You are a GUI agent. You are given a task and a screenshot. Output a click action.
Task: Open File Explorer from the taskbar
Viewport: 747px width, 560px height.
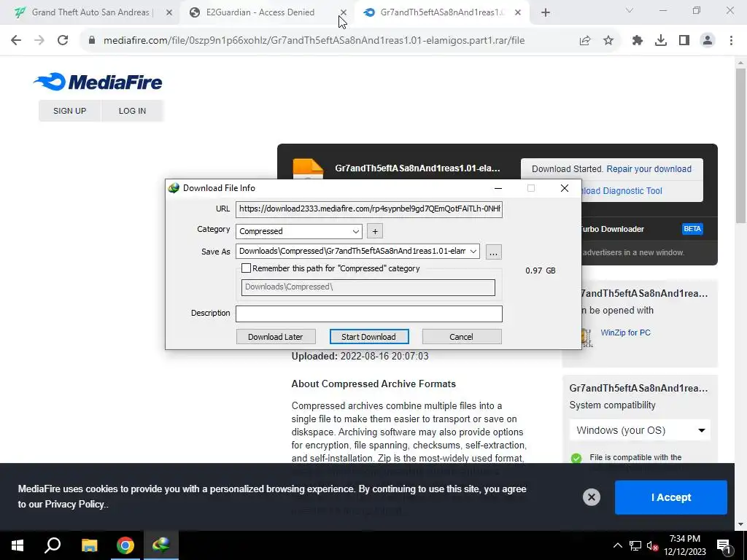point(89,545)
